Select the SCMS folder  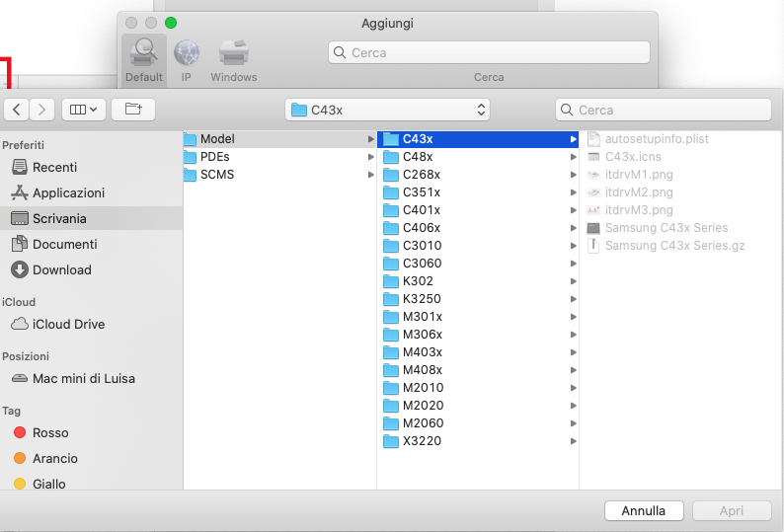[x=279, y=175]
